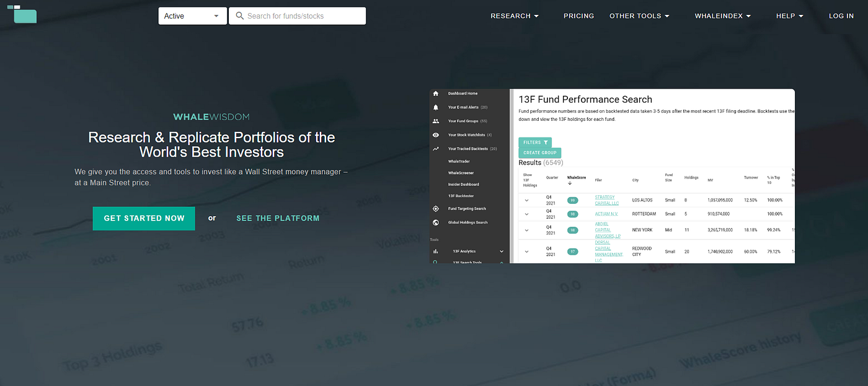Select Insider Dashboard in the sidebar
The height and width of the screenshot is (386, 868).
[x=463, y=184]
